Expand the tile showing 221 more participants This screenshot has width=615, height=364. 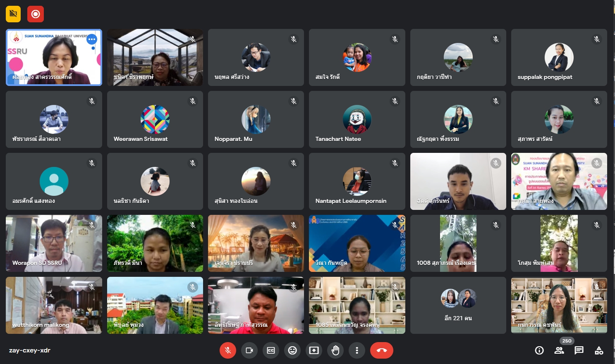[458, 305]
